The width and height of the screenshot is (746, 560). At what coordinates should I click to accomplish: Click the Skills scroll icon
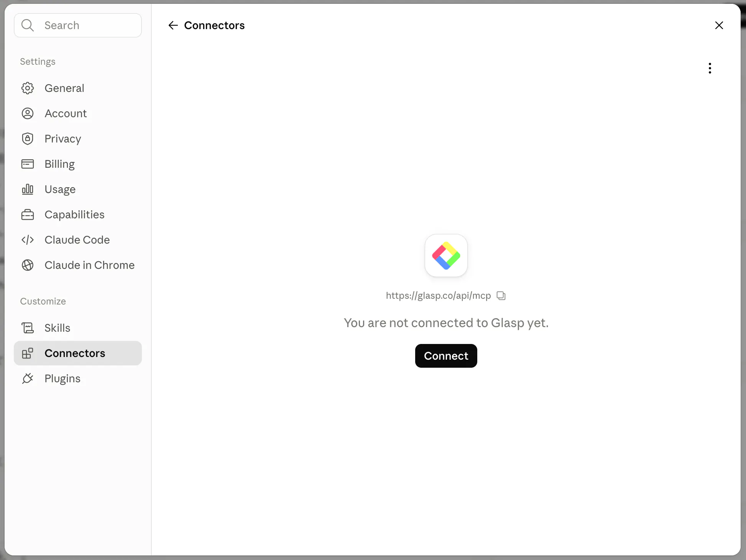tap(28, 328)
